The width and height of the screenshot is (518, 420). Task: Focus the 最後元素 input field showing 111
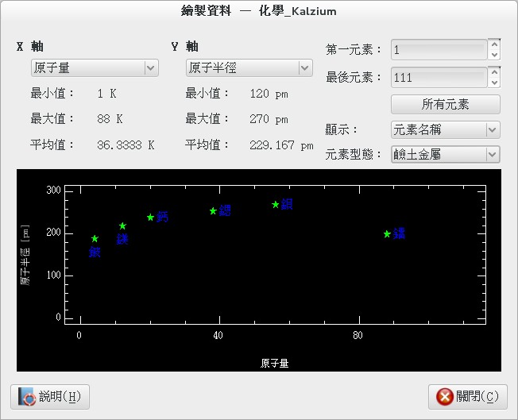click(x=439, y=78)
